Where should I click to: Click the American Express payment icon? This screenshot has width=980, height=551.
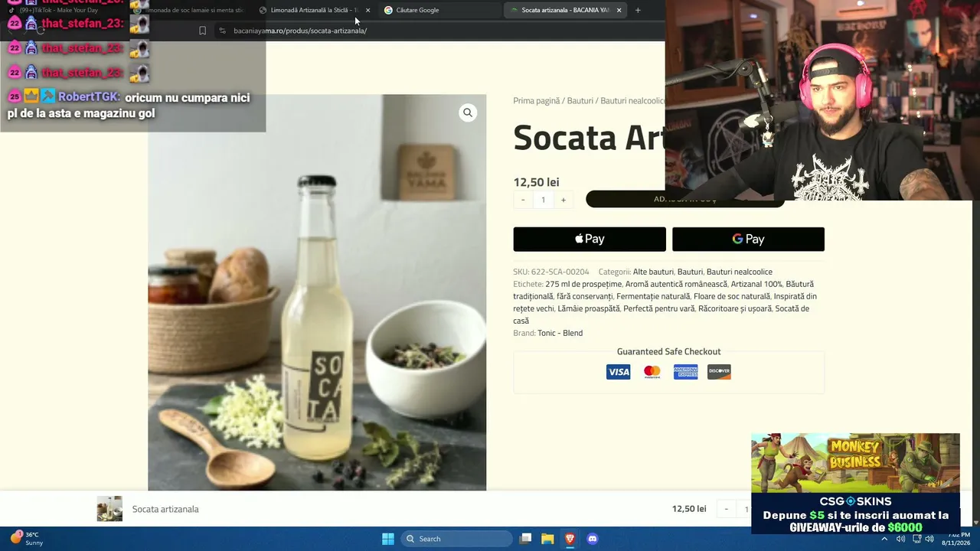point(685,372)
